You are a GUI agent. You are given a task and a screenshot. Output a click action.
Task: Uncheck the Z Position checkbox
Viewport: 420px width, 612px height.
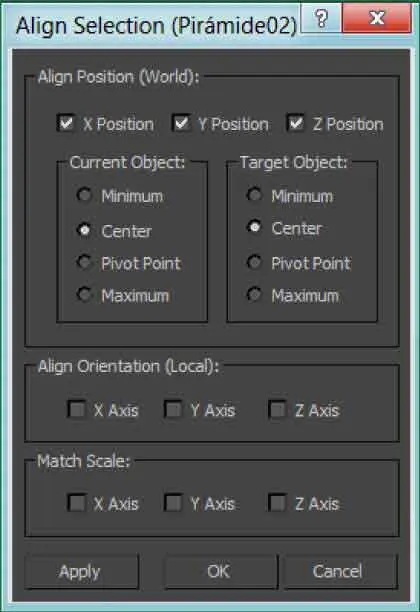click(x=295, y=123)
